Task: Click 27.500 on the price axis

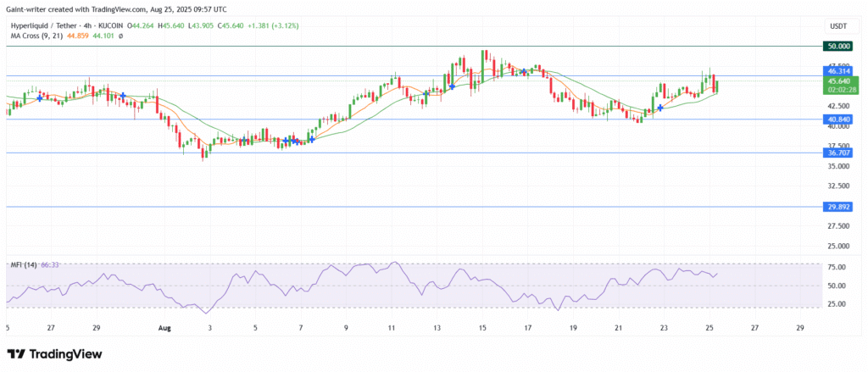Action: click(839, 226)
